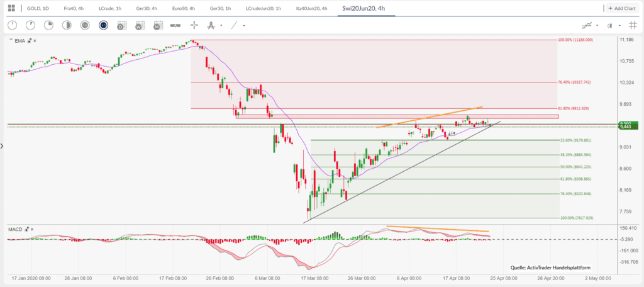Open the chart layout grid icon
Viewport: 644px width, 287px height.
[x=11, y=8]
